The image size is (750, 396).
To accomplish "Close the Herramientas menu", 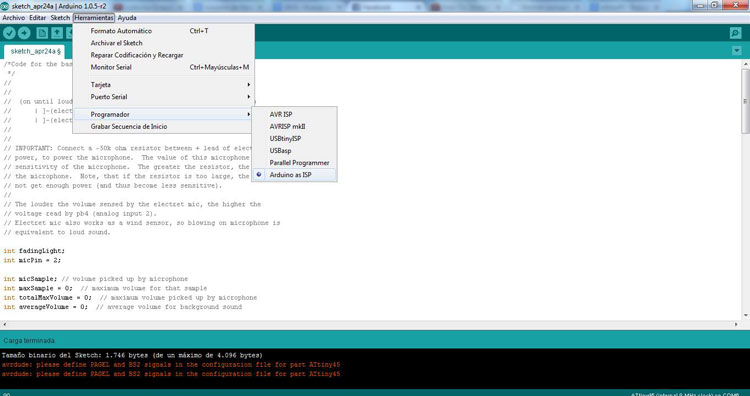I will pyautogui.click(x=94, y=18).
